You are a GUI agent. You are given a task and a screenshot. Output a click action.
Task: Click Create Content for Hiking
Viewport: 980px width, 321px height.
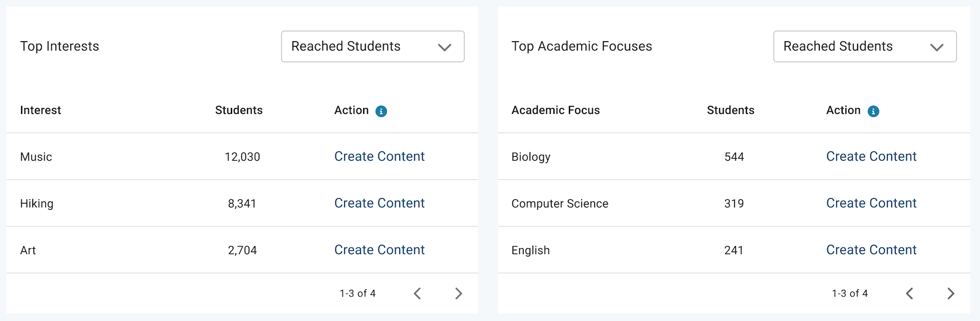coord(379,203)
